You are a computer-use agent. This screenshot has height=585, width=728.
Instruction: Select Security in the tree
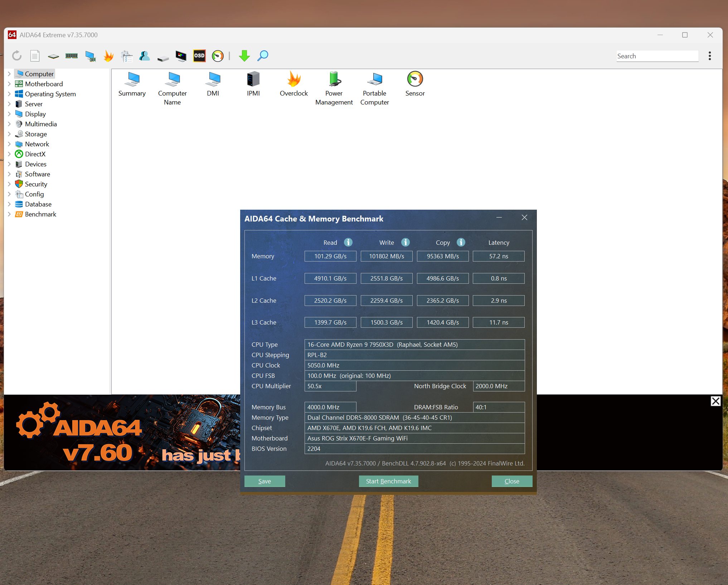[x=36, y=184]
